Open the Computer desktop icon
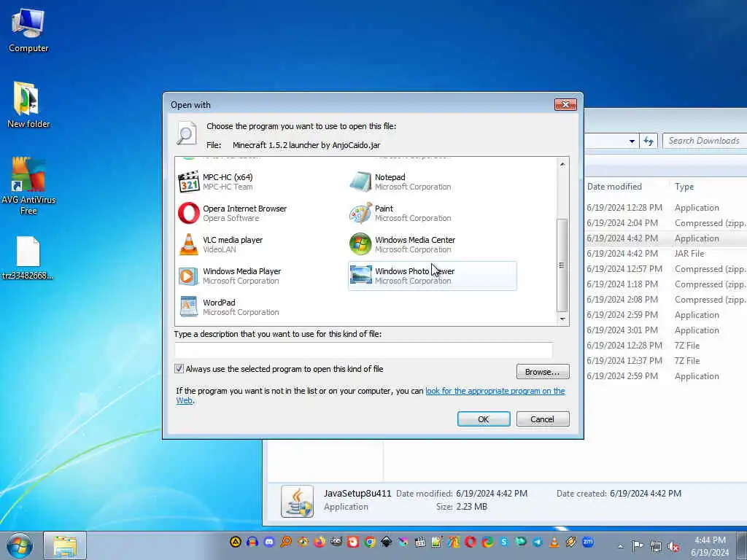The image size is (747, 560). [x=28, y=30]
